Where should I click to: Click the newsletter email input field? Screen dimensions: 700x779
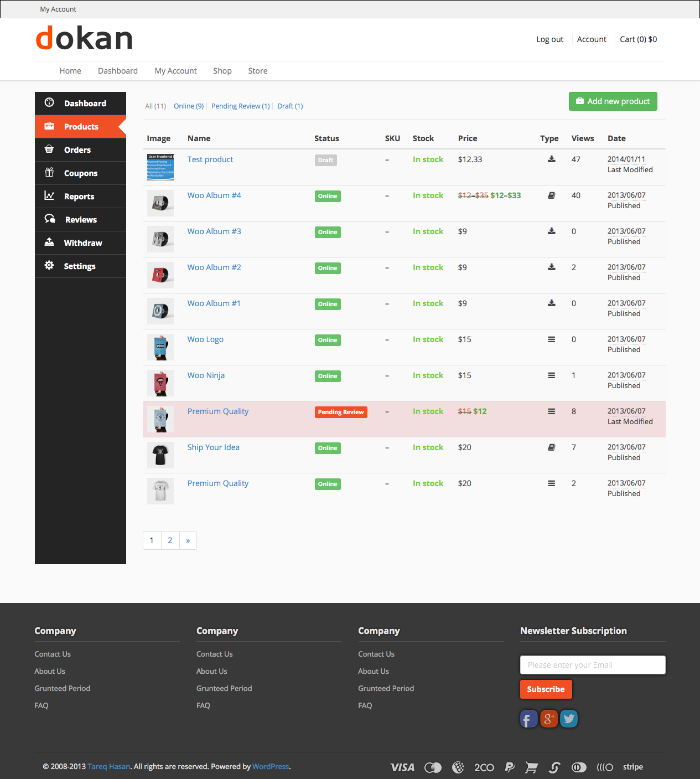[593, 665]
